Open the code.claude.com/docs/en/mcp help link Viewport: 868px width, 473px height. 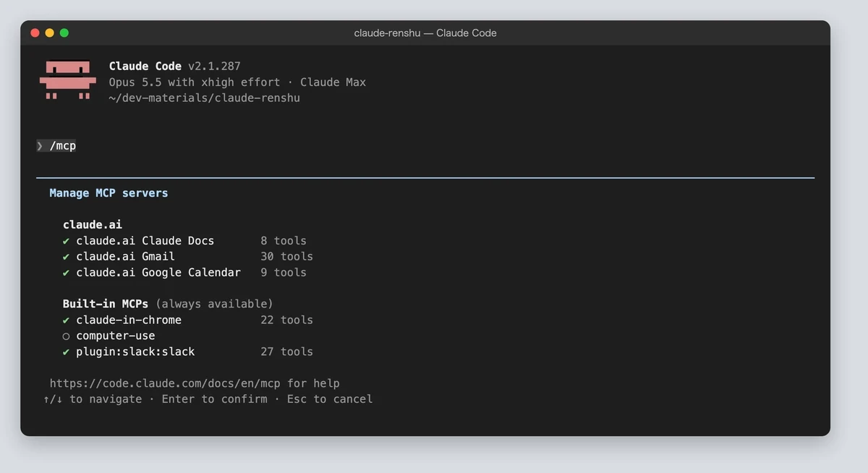(x=165, y=383)
